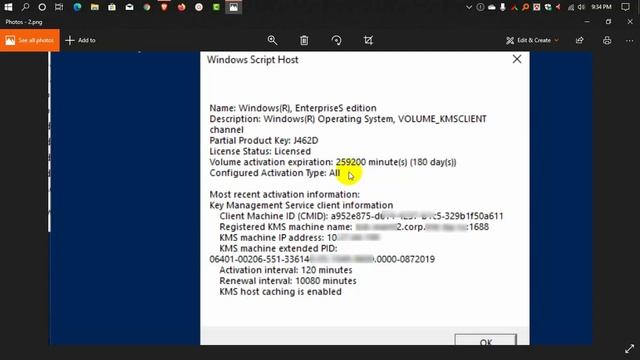Close the Windows Script Host dialog with X
The image size is (640, 360).
pyautogui.click(x=517, y=59)
